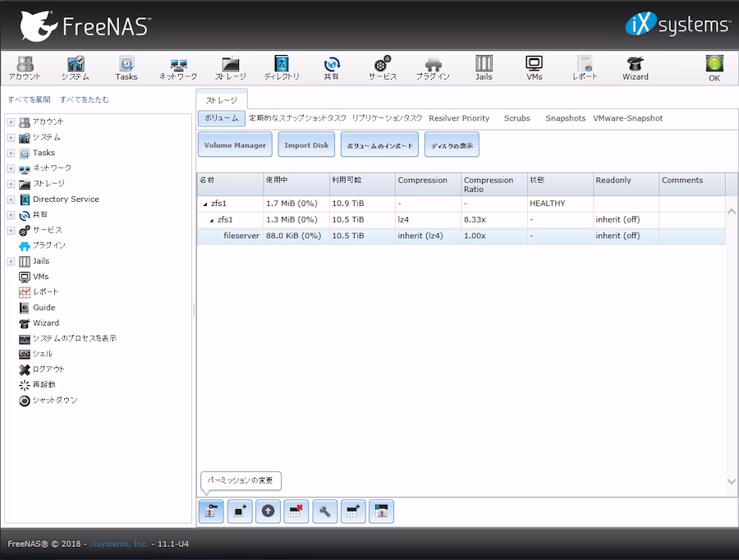The width and height of the screenshot is (739, 560).
Task: Switch to the 定期的なスナップショットタスク tab
Action: [297, 118]
